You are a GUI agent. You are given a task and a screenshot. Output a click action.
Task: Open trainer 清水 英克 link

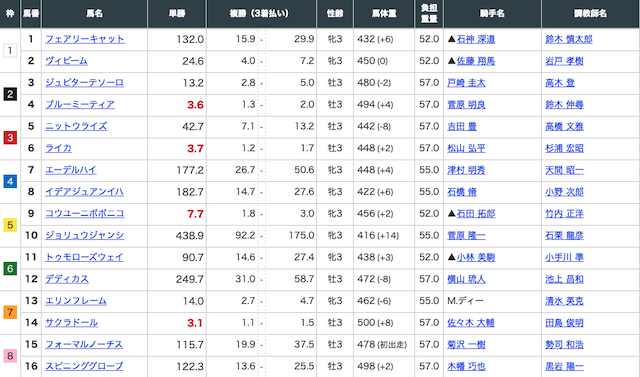tap(564, 302)
